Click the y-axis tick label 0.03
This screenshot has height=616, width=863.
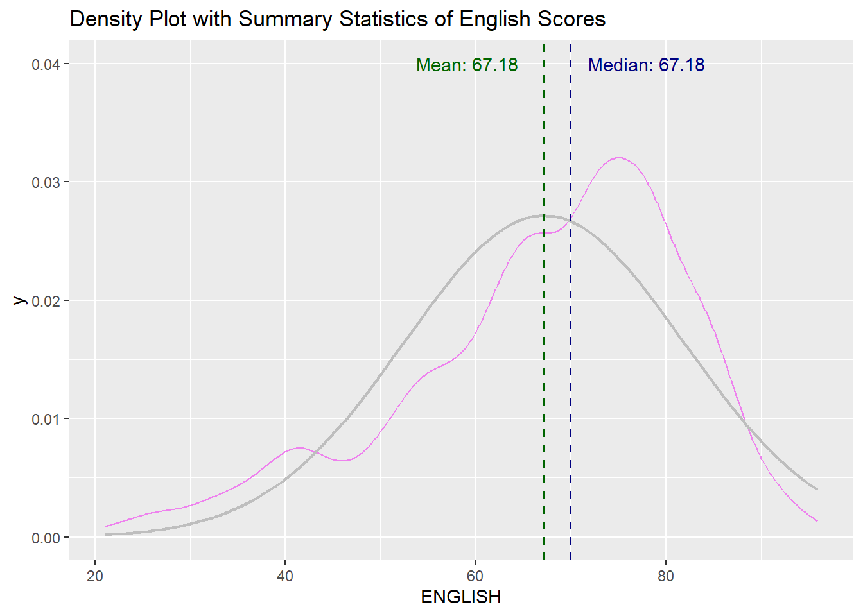tap(46, 182)
